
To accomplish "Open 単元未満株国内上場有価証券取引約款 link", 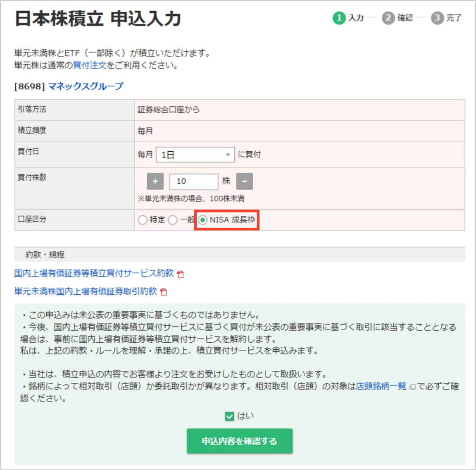I will click(86, 291).
